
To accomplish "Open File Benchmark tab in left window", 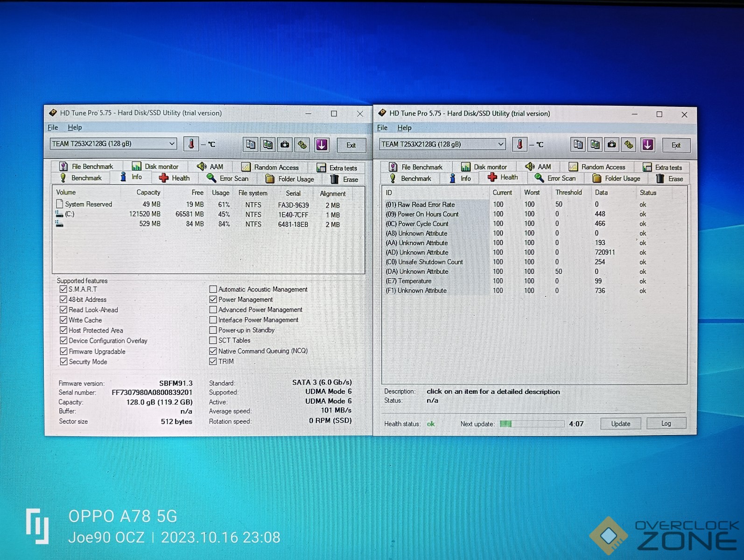I will (87, 166).
